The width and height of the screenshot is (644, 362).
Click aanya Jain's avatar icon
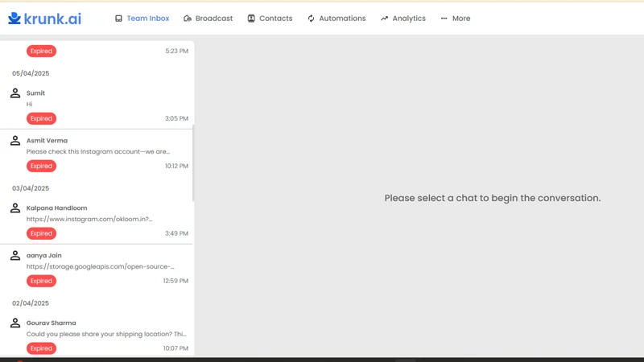(x=15, y=255)
